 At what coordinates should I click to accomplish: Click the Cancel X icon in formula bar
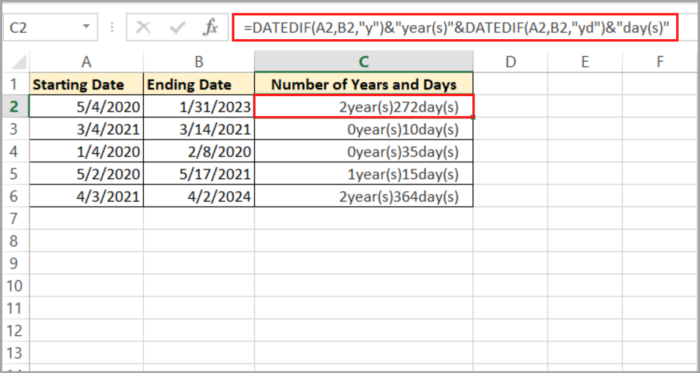click(143, 28)
